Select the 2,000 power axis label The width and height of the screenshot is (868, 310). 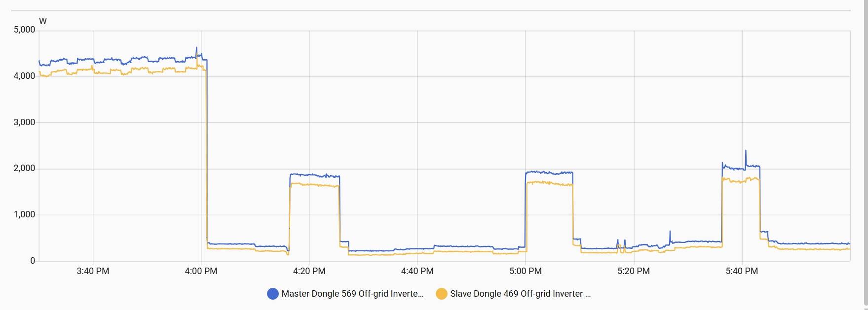click(24, 169)
